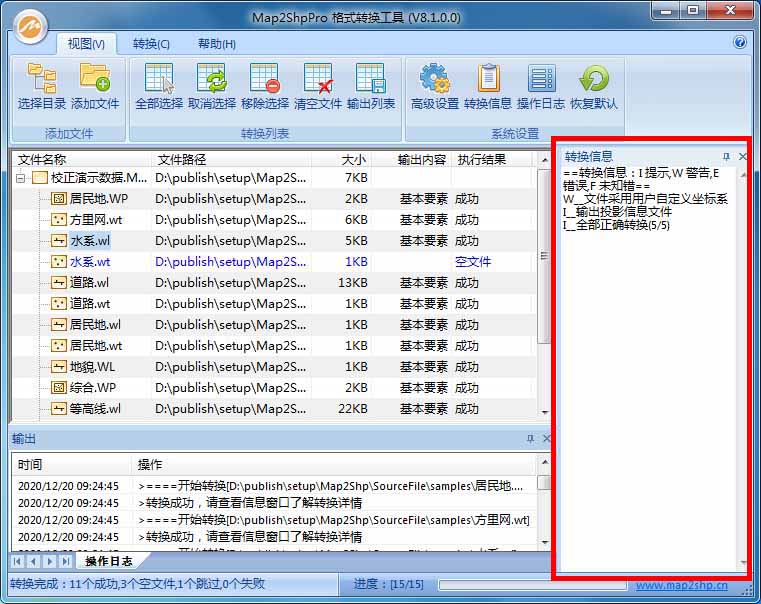The height and width of the screenshot is (604, 761).
Task: Go to first tab with the navigation arrow
Action: pyautogui.click(x=17, y=562)
